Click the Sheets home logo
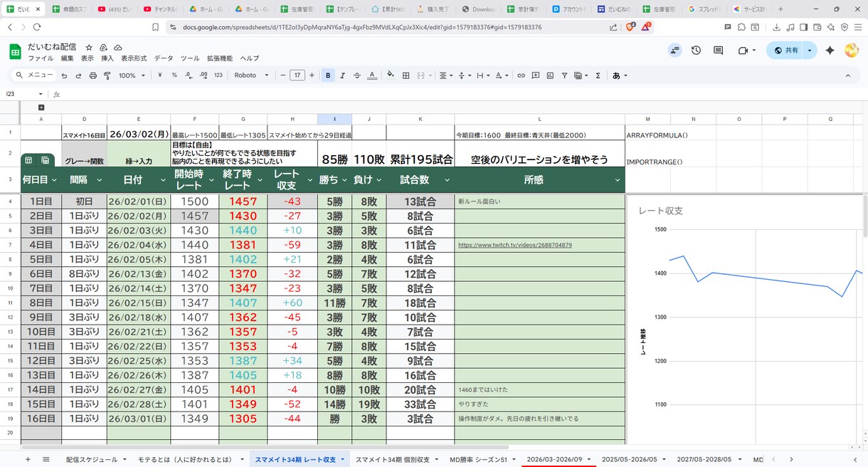The height and width of the screenshot is (467, 868). click(15, 51)
